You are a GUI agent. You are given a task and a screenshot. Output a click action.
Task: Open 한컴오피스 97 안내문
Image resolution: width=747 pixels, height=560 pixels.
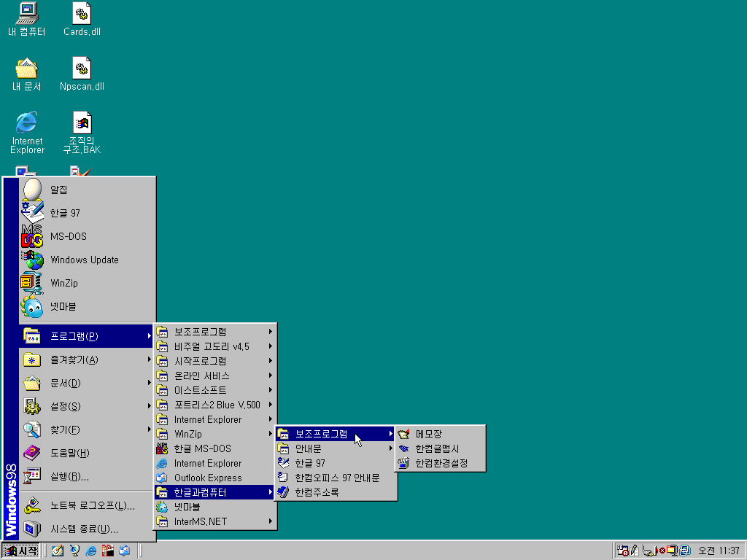tap(336, 478)
